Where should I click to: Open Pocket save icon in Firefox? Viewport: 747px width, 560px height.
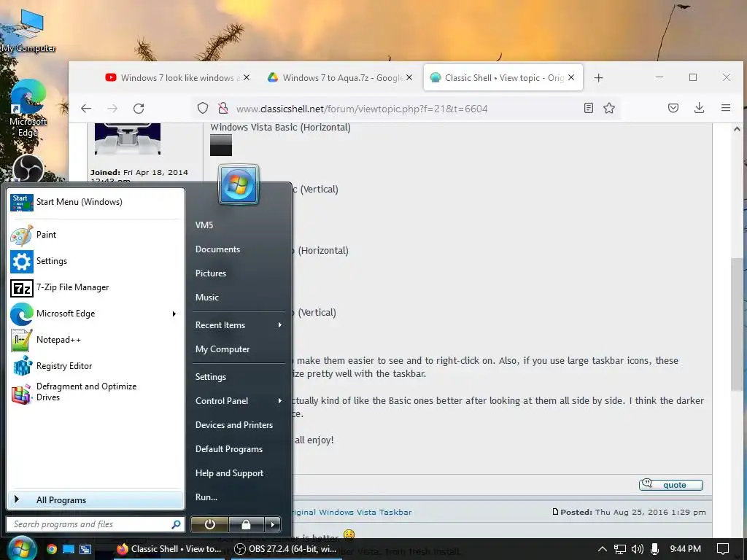(673, 108)
